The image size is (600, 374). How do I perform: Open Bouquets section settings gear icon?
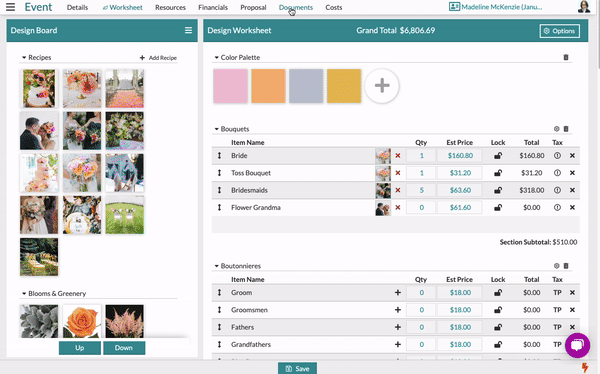pyautogui.click(x=557, y=129)
